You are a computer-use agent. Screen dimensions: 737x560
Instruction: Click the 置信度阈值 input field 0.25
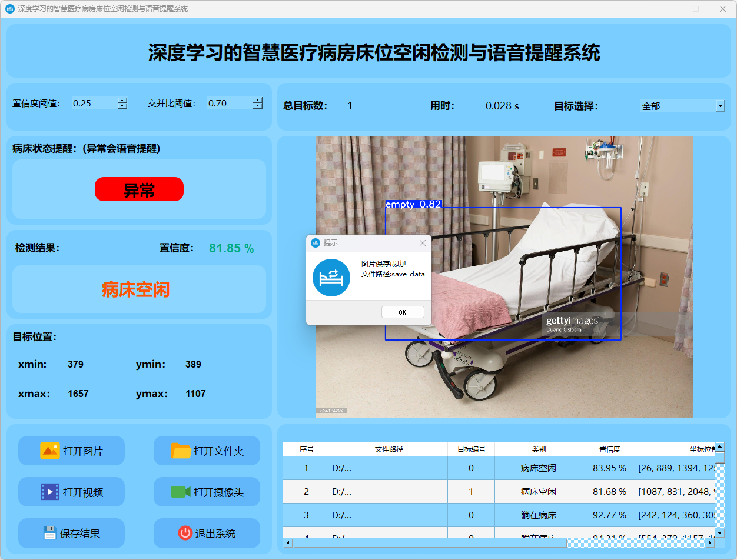tap(94, 103)
